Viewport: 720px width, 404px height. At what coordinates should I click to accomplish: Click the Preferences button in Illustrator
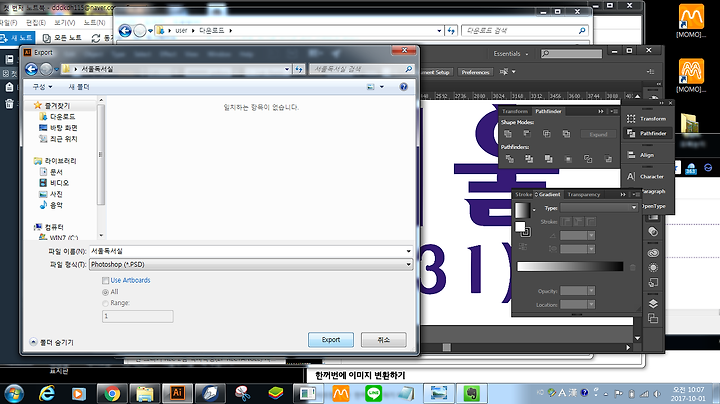click(475, 72)
